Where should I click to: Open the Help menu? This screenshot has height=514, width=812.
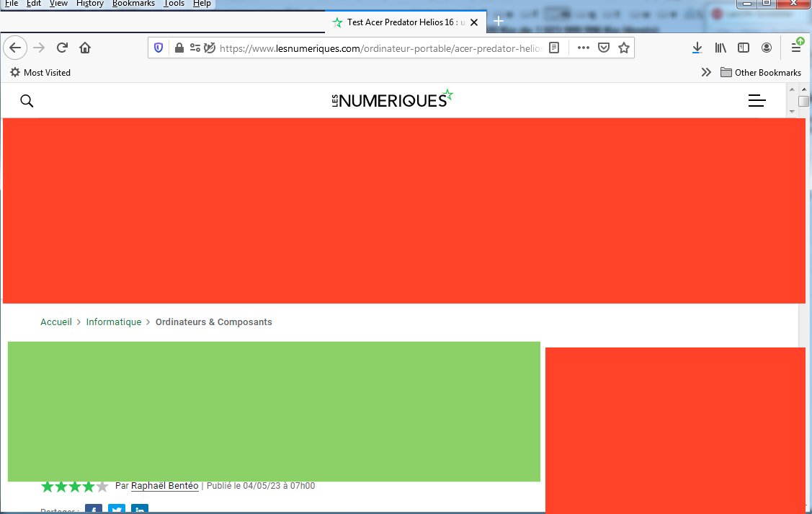pos(202,4)
